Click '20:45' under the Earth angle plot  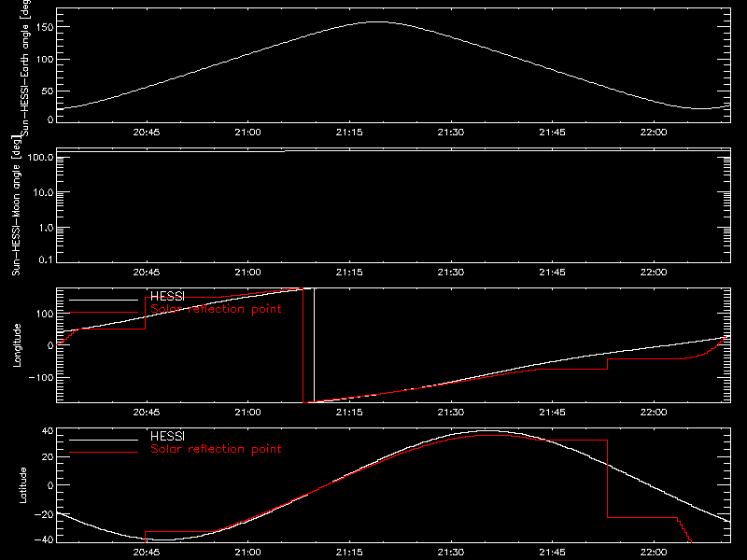click(147, 133)
